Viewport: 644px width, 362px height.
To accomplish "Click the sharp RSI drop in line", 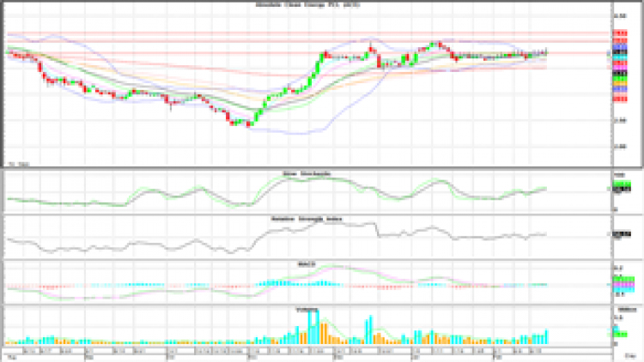I will (x=377, y=230).
